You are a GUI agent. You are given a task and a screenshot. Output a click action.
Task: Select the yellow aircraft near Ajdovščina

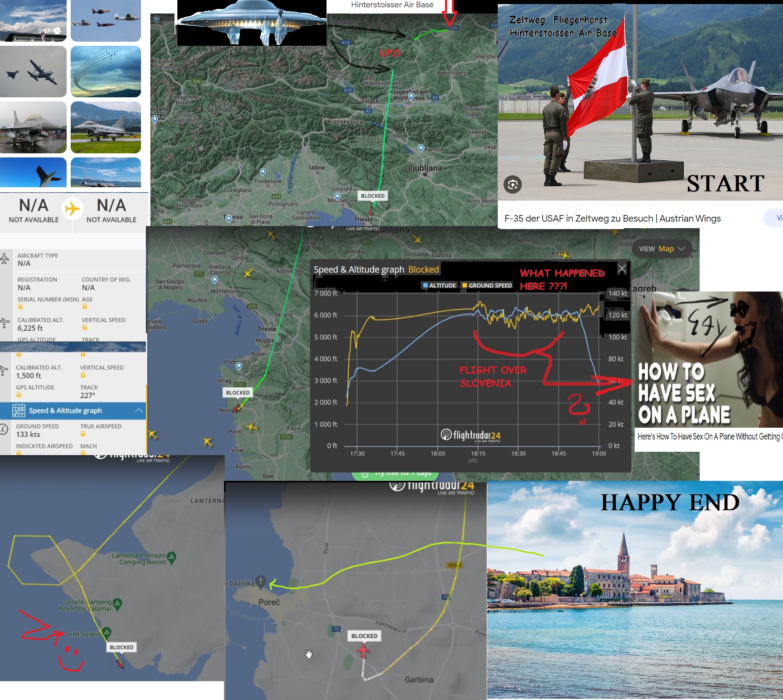point(248,273)
